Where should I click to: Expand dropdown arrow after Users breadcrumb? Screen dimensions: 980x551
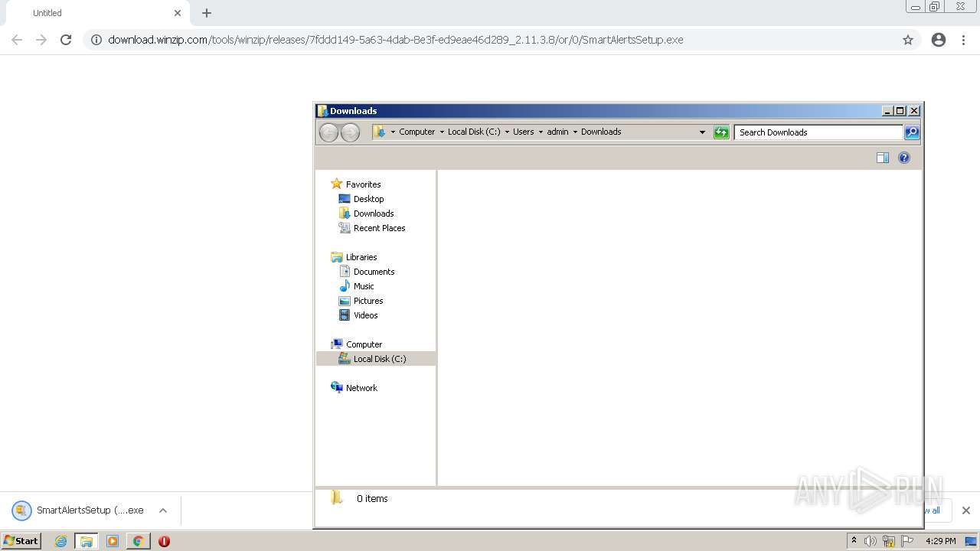541,132
